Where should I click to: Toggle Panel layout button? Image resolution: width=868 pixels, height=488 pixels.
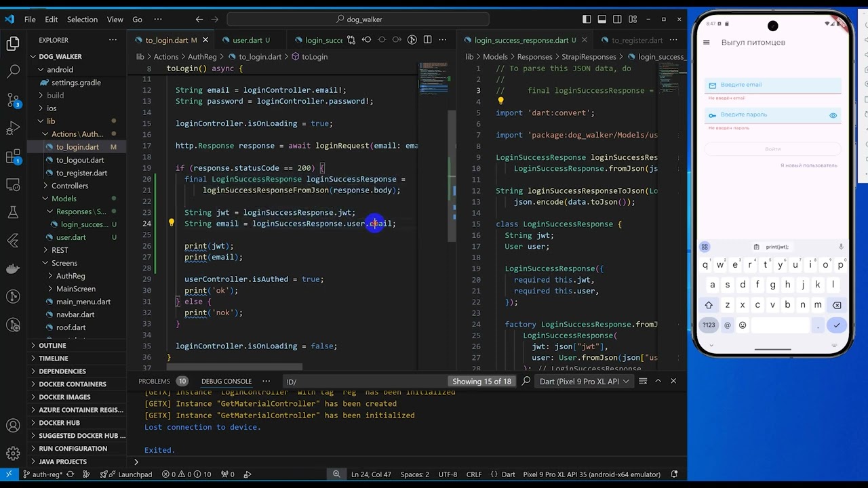click(602, 19)
